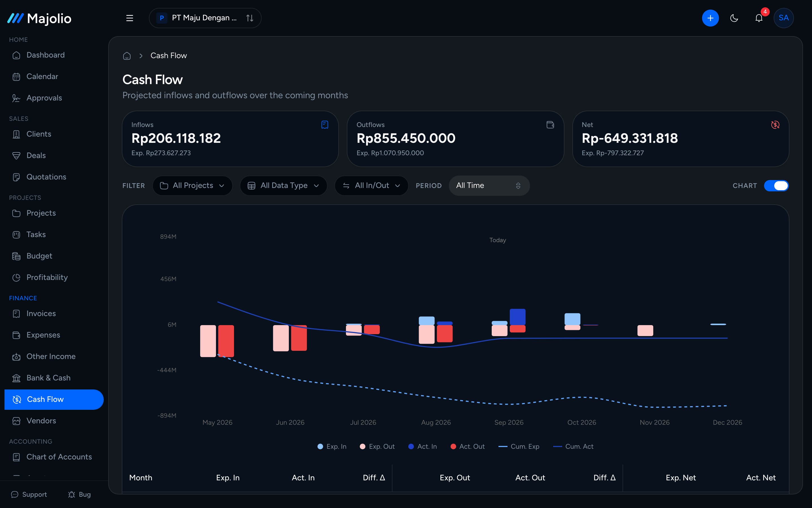Image resolution: width=812 pixels, height=508 pixels.
Task: Open Bank & Cash page
Action: (54, 378)
